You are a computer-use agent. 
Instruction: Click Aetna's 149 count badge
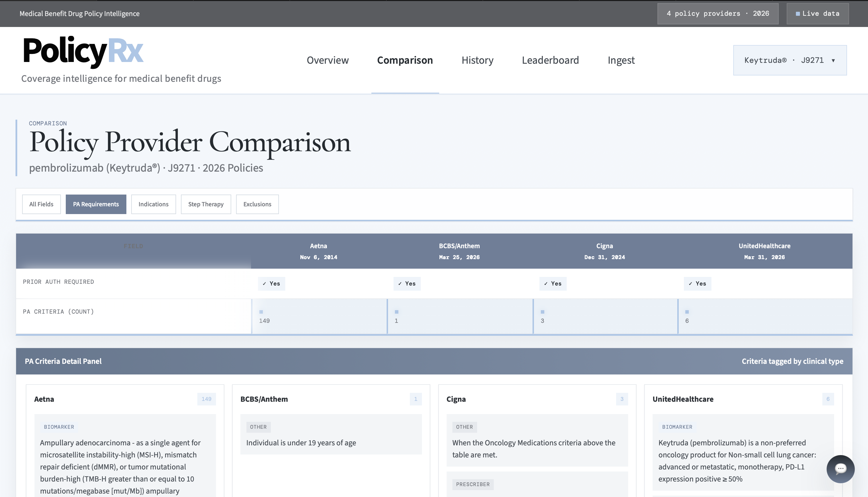pos(206,399)
